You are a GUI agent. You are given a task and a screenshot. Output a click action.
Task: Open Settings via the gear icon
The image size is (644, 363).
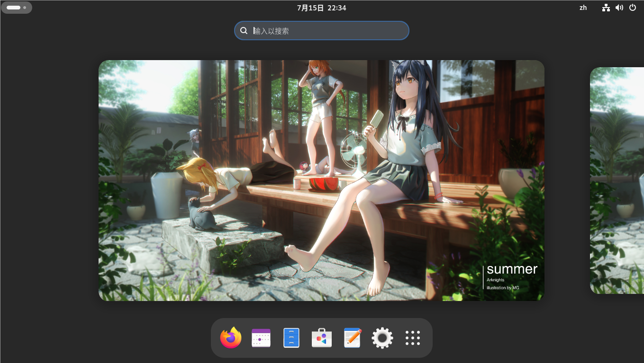coord(382,338)
